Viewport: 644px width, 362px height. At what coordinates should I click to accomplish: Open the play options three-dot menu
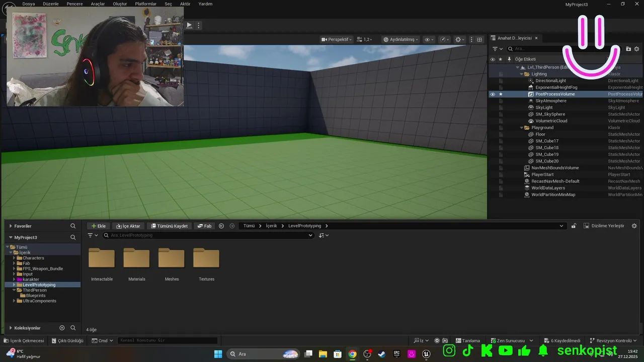199,25
